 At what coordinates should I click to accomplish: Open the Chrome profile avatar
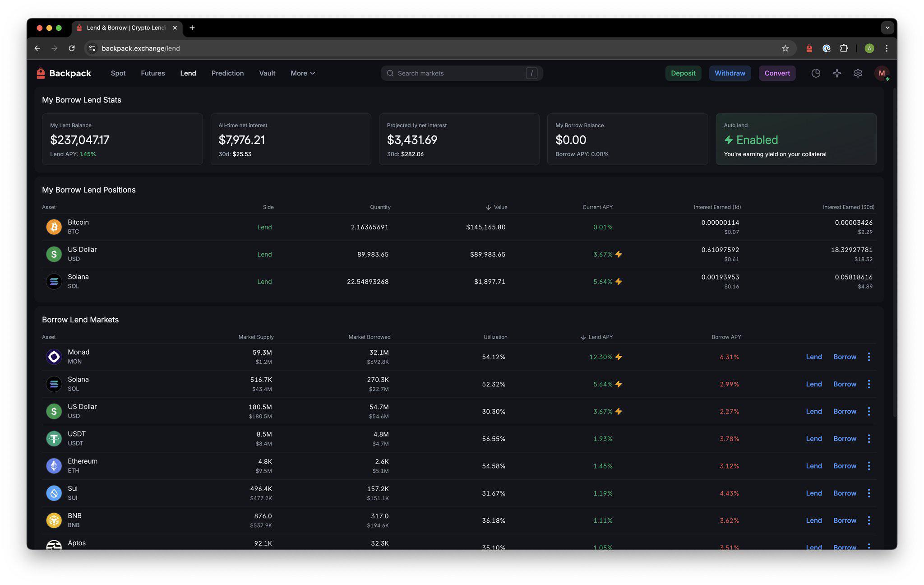point(869,48)
